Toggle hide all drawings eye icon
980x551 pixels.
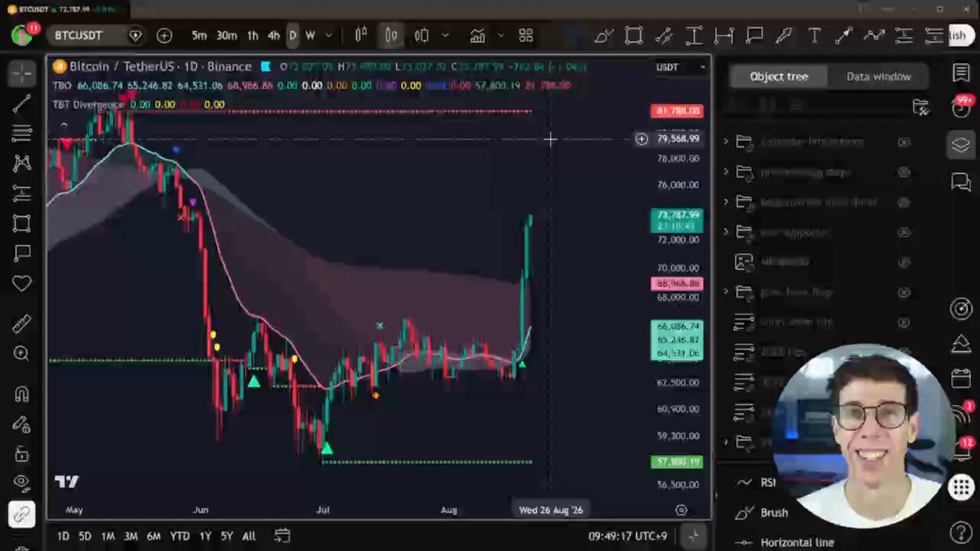(x=21, y=484)
